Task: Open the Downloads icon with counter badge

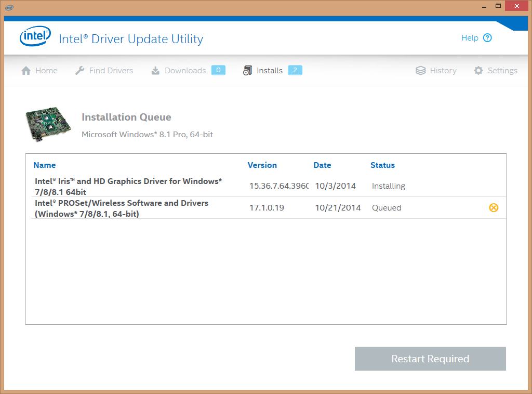Action: pos(154,70)
